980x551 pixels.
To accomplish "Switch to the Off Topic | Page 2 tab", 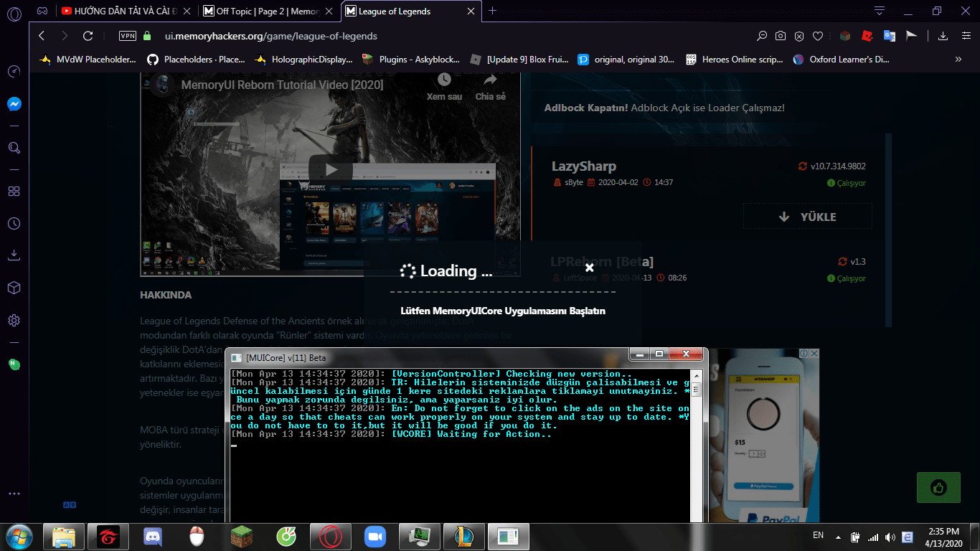I will [268, 11].
